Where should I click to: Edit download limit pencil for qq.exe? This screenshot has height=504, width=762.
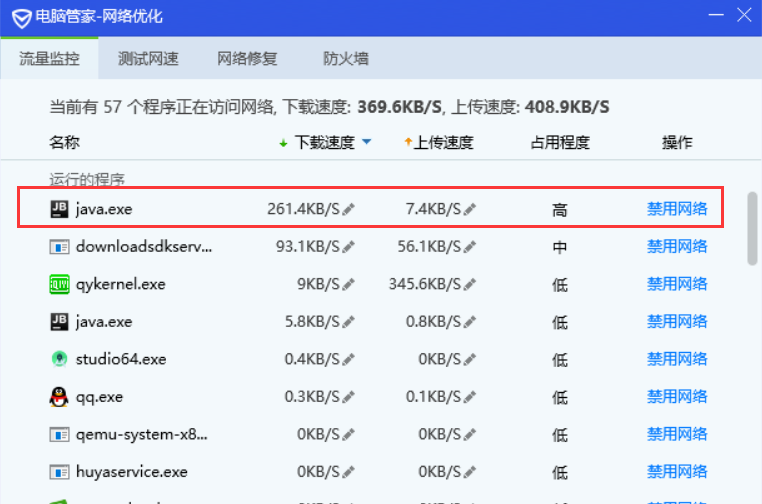348,397
